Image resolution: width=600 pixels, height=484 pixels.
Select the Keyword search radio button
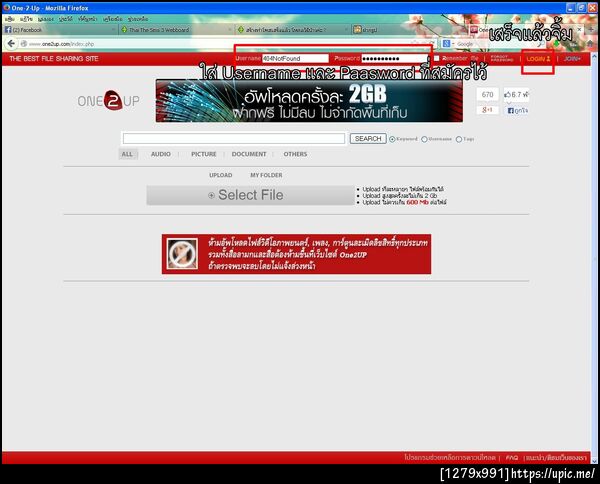click(x=392, y=139)
